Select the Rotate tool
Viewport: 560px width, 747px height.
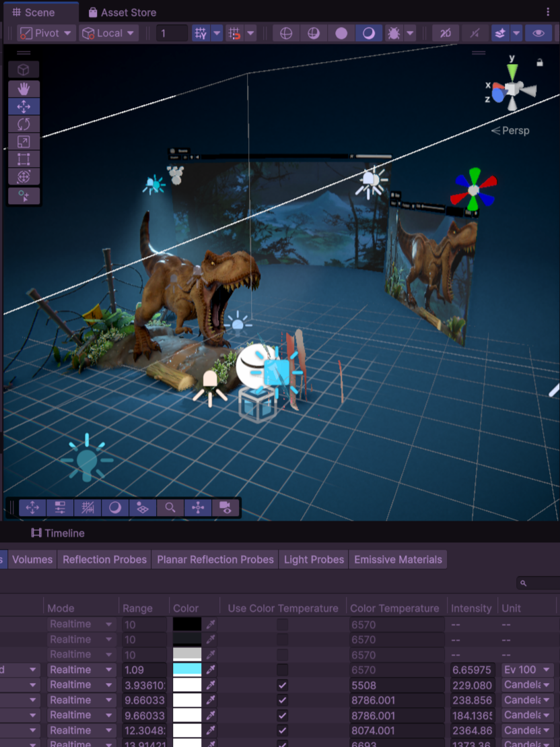point(24,124)
